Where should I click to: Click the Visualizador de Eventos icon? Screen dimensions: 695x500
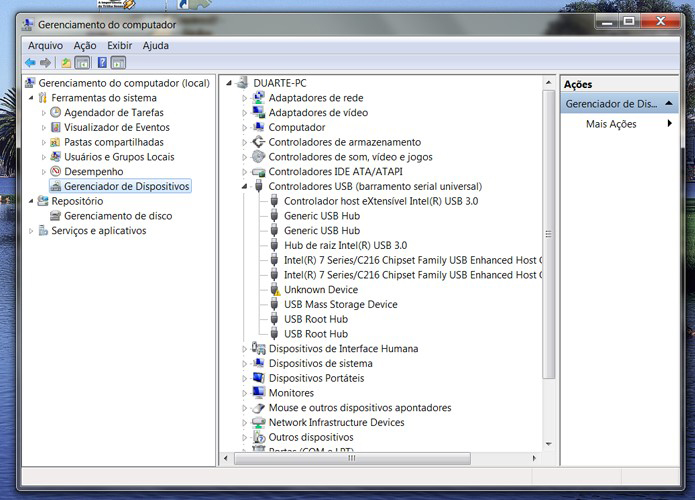pos(55,127)
